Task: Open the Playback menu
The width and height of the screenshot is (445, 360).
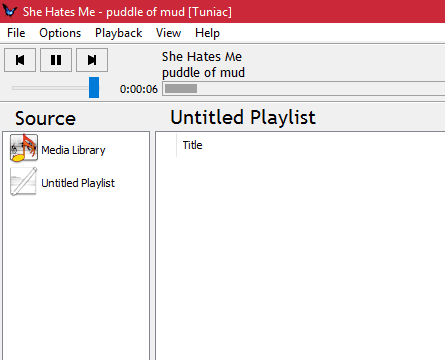Action: 119,33
